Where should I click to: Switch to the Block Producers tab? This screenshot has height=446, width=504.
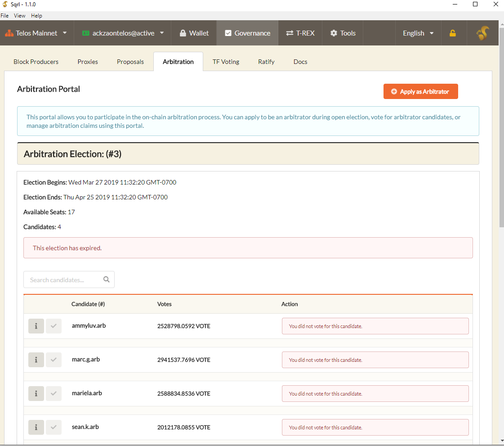[x=36, y=62]
